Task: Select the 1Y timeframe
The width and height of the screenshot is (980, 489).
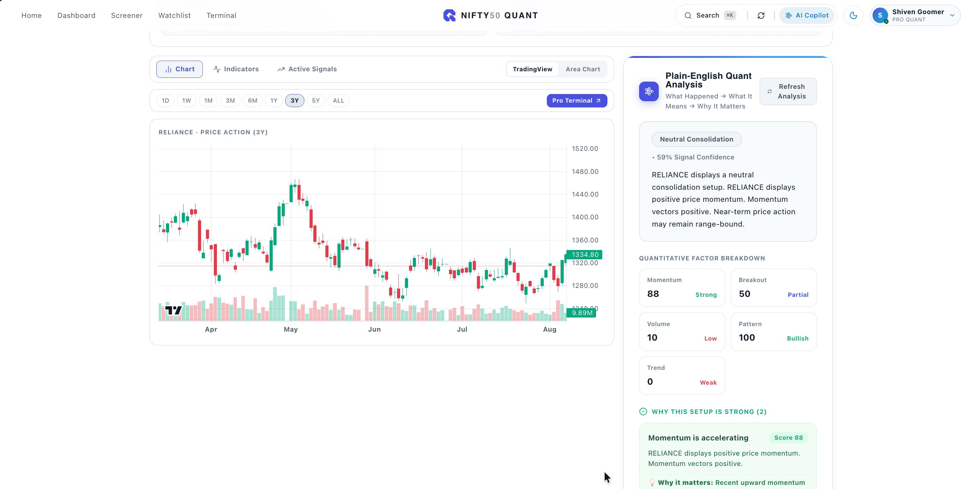Action: (x=274, y=101)
